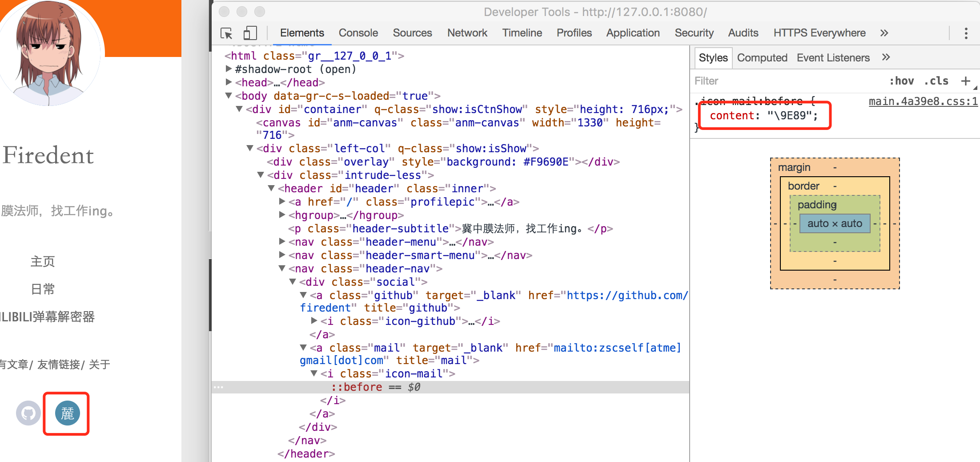
Task: Toggle the :hov element state panel
Action: click(x=901, y=81)
